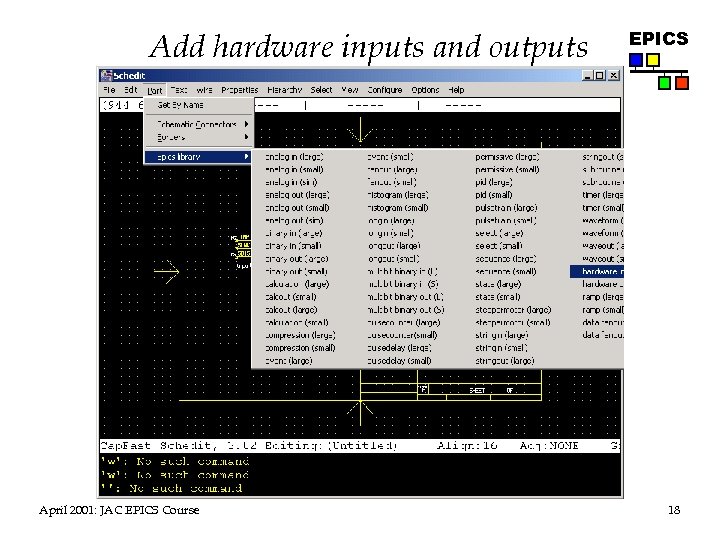Maximize the Schedit window

tap(600, 75)
